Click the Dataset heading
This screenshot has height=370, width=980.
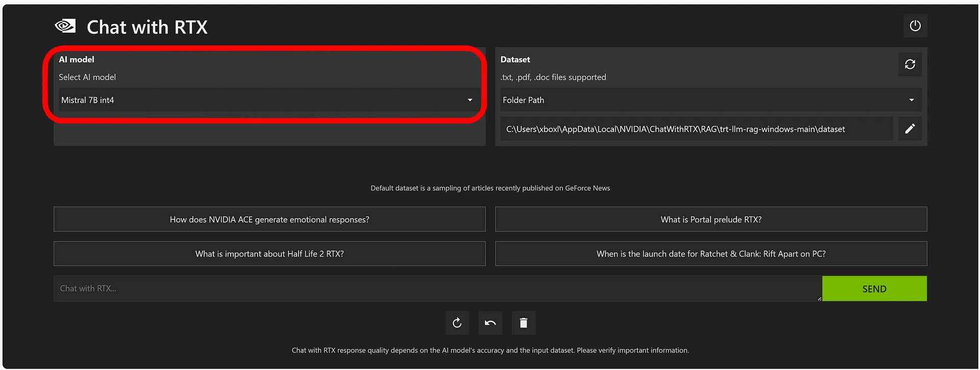tap(515, 59)
